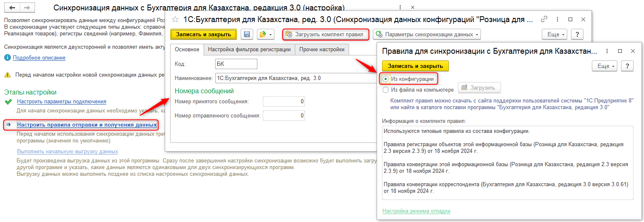This screenshot has width=644, height=222.
Task: Select the Из конфигурации radio option
Action: pyautogui.click(x=386, y=79)
